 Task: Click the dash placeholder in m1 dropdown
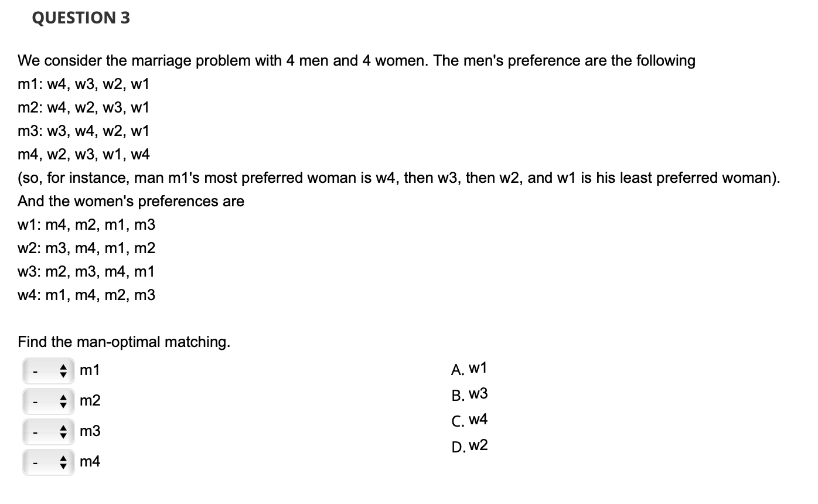pos(34,370)
